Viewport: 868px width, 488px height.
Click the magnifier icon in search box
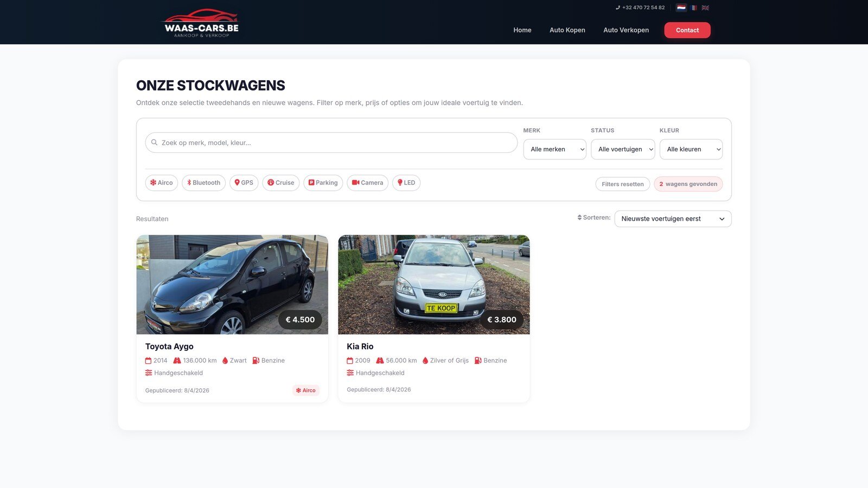(155, 143)
